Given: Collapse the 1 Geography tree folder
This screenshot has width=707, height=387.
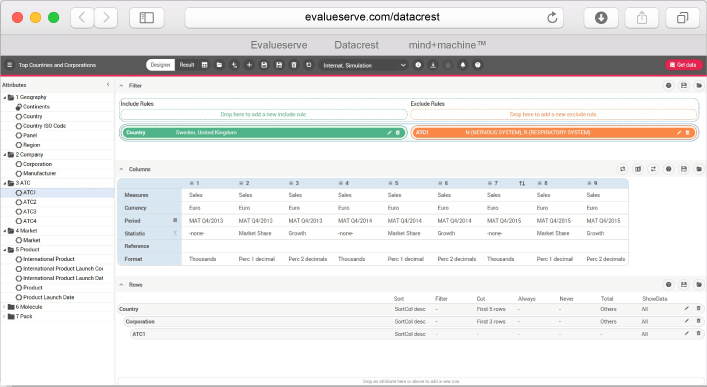Looking at the screenshot, I should tap(5, 97).
